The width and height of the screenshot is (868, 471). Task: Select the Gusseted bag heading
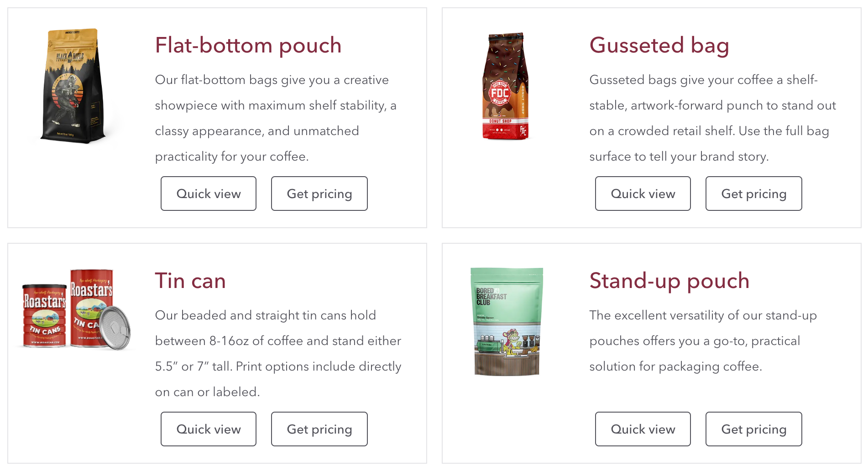(x=659, y=45)
